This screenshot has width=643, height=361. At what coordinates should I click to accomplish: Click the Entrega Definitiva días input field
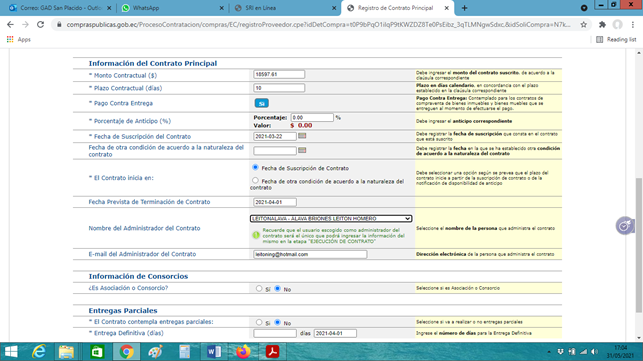pos(275,334)
